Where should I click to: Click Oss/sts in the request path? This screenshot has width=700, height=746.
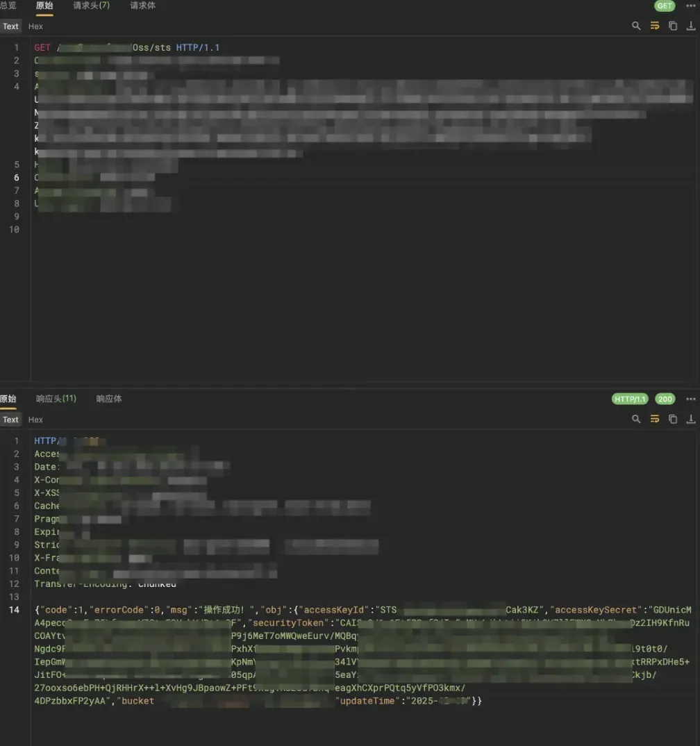coord(151,47)
